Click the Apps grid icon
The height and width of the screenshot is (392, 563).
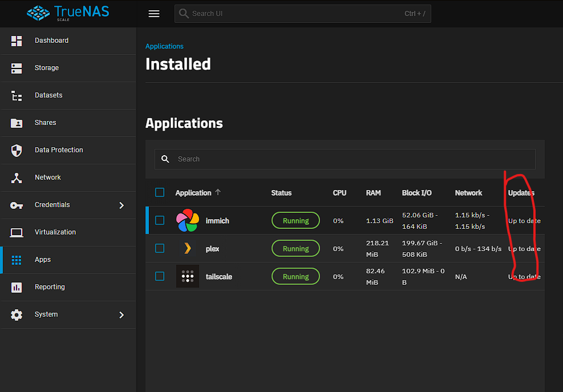click(17, 260)
